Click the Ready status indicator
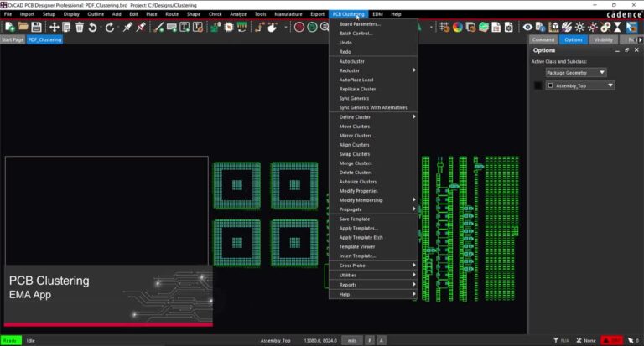This screenshot has height=346, width=644. click(11, 340)
